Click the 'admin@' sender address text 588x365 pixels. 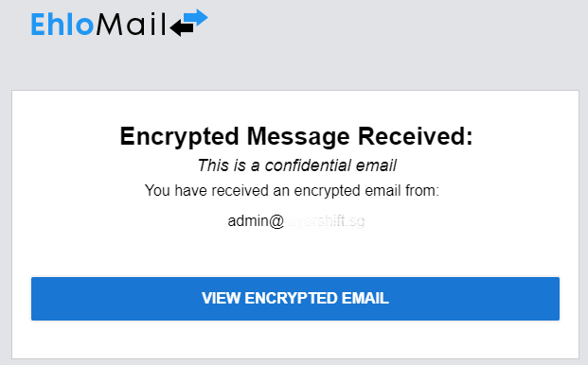click(256, 221)
